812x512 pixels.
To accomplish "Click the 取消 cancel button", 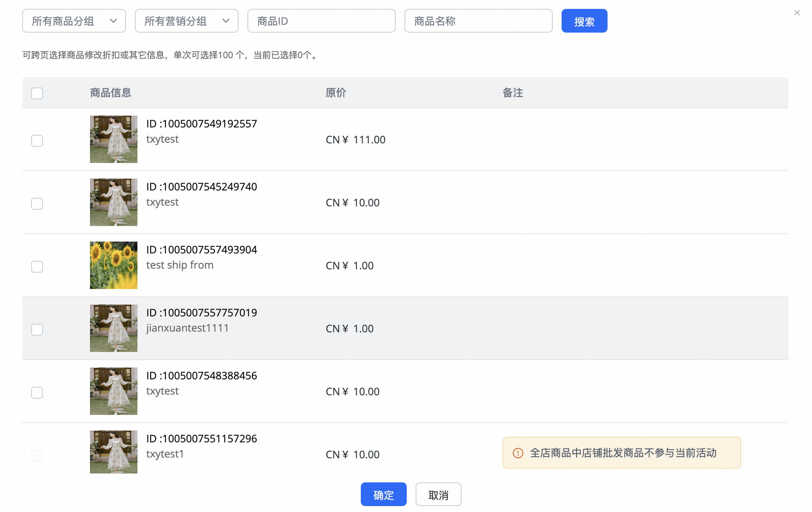I will click(438, 495).
